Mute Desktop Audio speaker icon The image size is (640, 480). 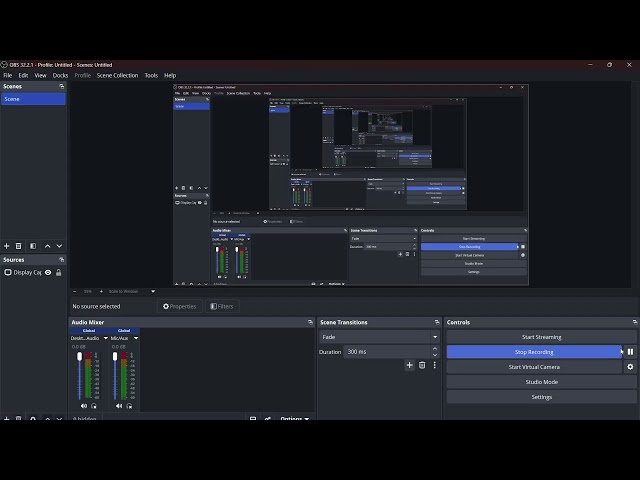pos(84,406)
